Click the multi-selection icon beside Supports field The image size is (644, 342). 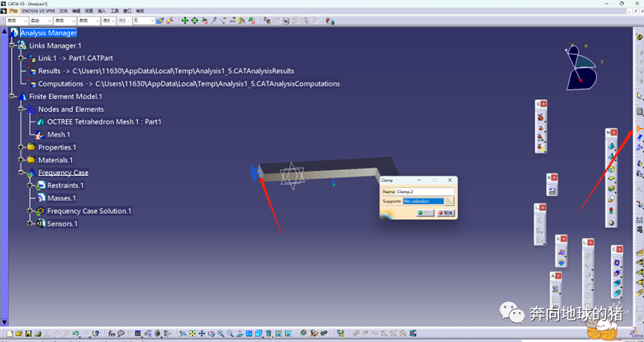point(450,201)
